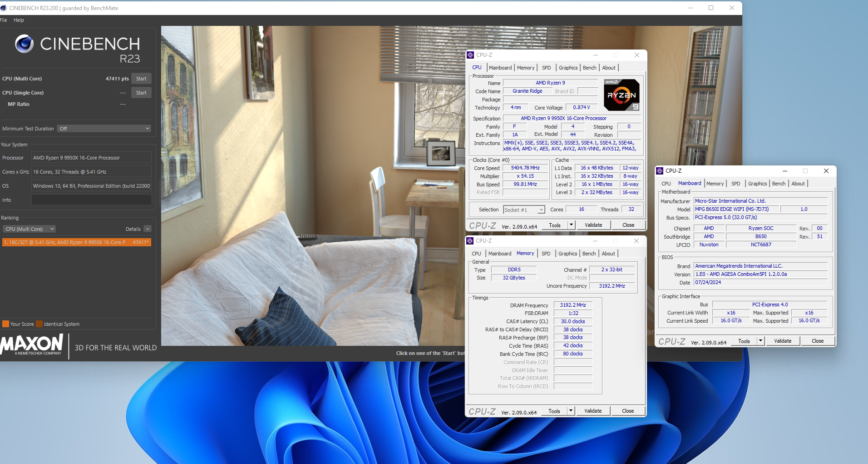Image resolution: width=868 pixels, height=464 pixels.
Task: Click Tools button in top CPU-Z window
Action: click(555, 225)
